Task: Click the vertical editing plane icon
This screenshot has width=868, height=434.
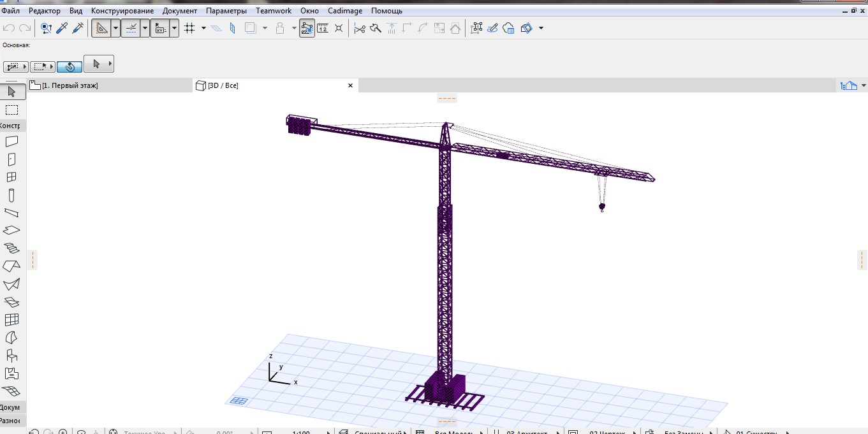Action: (x=232, y=28)
